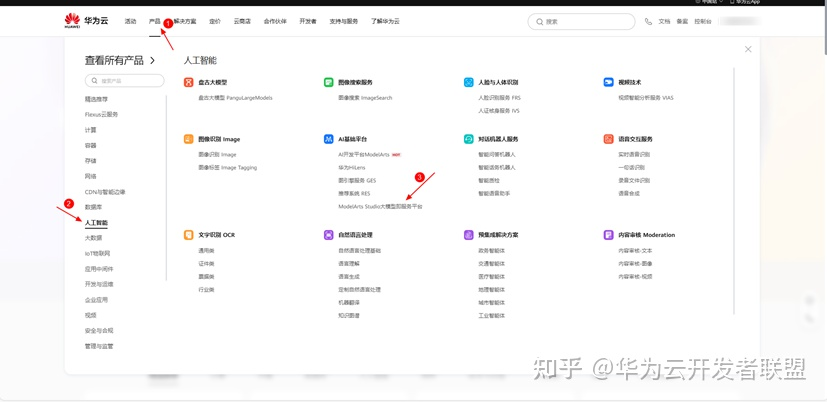Open the 推荐系统 RES link
Image resolution: width=827 pixels, height=402 pixels.
(x=354, y=194)
